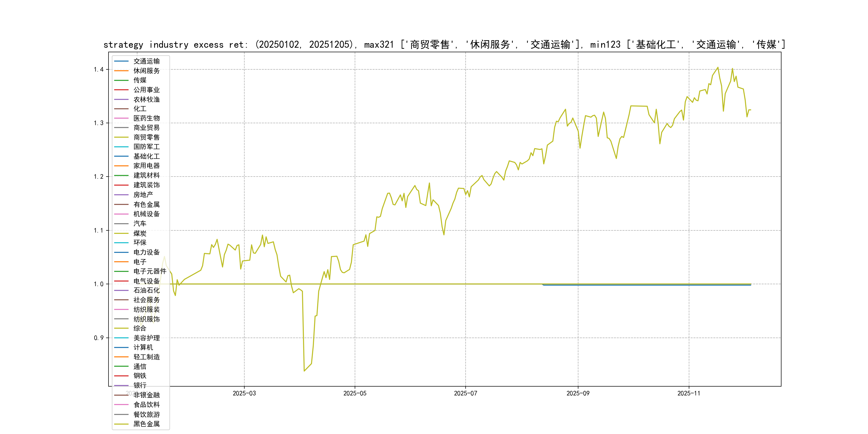This screenshot has width=868, height=434.
Task: Click the 0.9 y-axis tick label
Action: click(98, 338)
